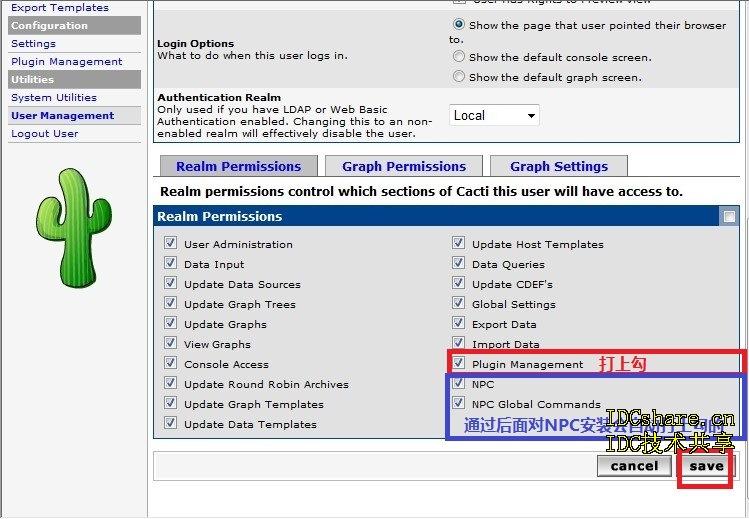Screen dimensions: 749x519
Task: Click the 'Realm Permissions' blue section header
Action: 446,217
